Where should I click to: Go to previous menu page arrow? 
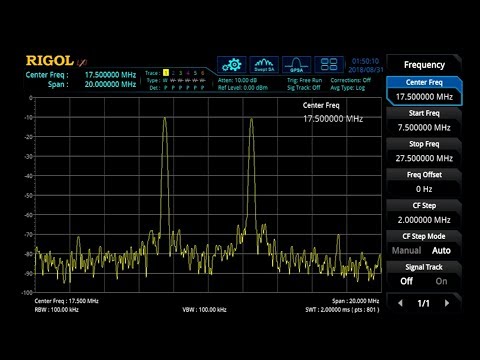[400, 303]
